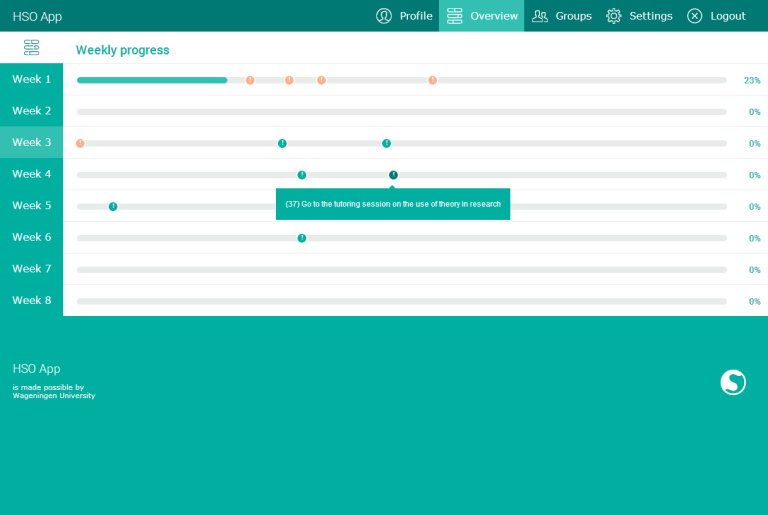Viewport: 768px width, 515px height.
Task: Click 'is made possible by Wageningen University' text
Action: [54, 392]
